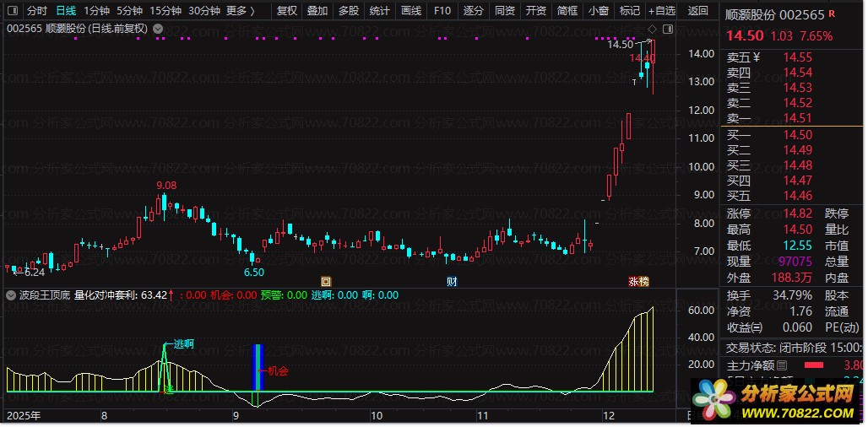Click the 9.08 high price label
This screenshot has width=868, height=427.
[x=166, y=186]
